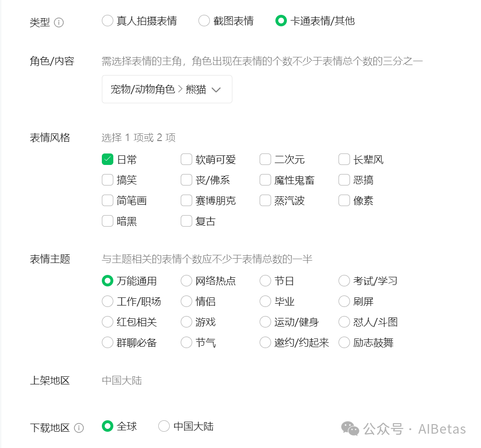481x448 pixels.
Task: Select 励志鼓舞 theme option
Action: 344,342
